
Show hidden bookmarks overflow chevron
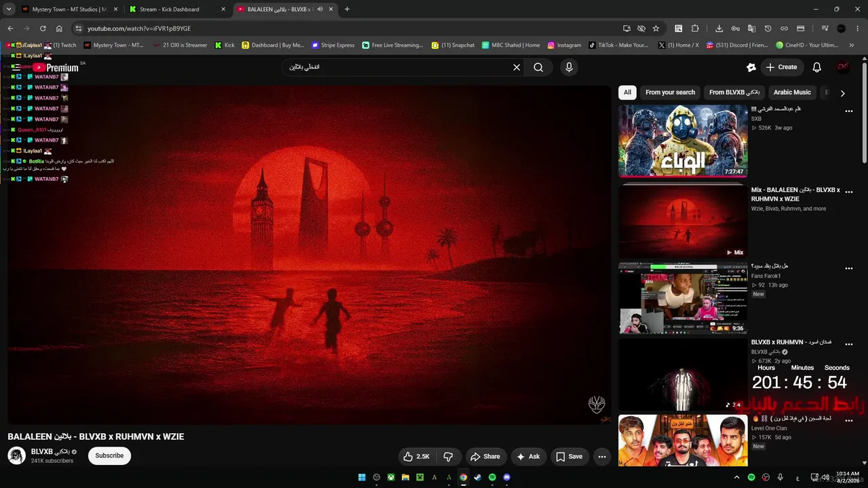coord(852,45)
